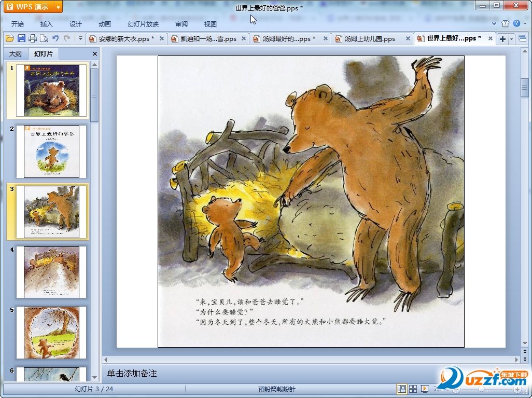
Task: Click the zoom slider handle
Action: click(x=482, y=389)
